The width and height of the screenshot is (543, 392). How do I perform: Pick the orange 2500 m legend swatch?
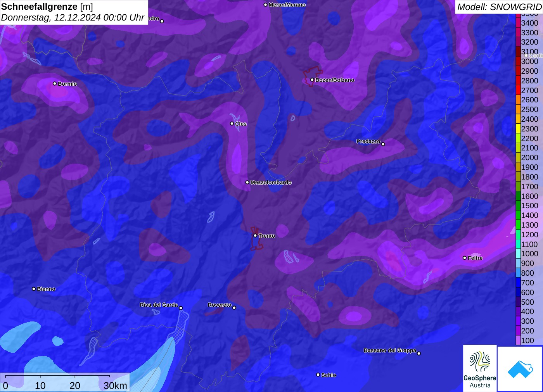[518, 109]
